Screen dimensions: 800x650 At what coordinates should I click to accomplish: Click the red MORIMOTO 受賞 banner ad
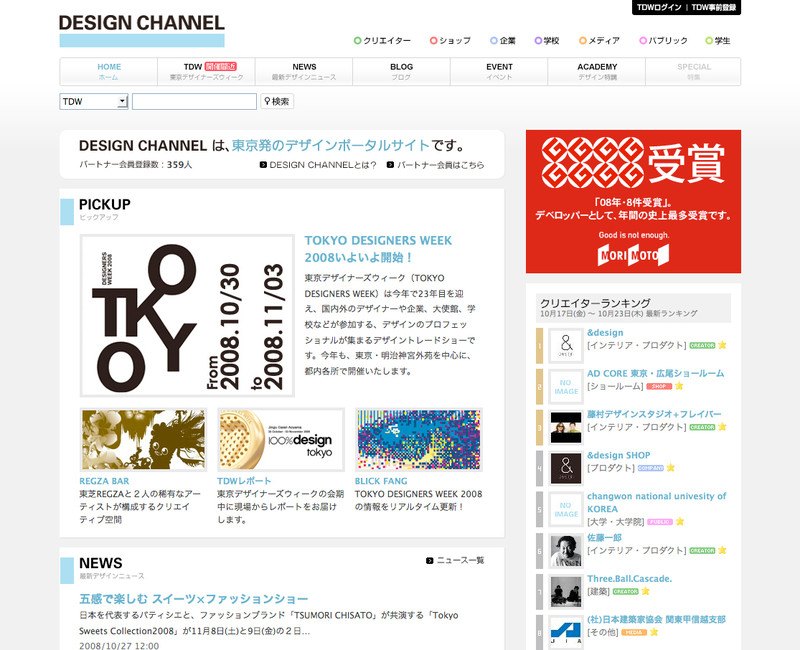click(633, 202)
